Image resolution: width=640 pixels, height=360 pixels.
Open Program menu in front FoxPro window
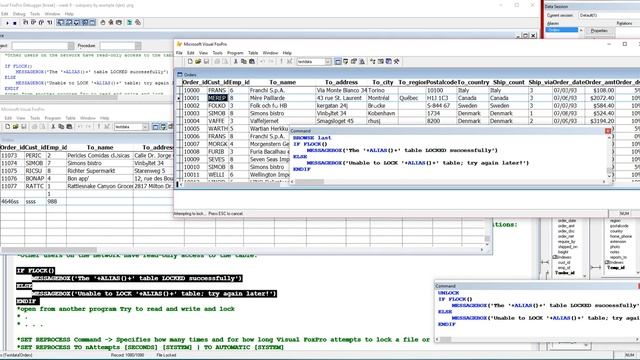[235, 53]
